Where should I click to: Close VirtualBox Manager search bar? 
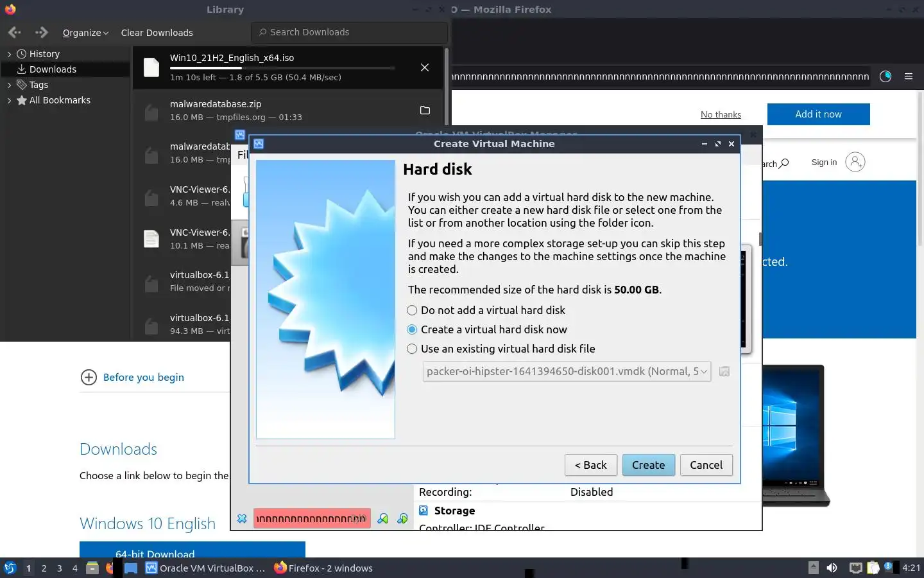click(x=242, y=518)
